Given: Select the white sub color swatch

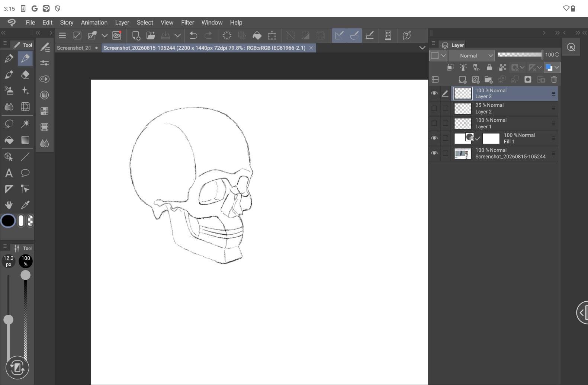Looking at the screenshot, I should [x=21, y=221].
